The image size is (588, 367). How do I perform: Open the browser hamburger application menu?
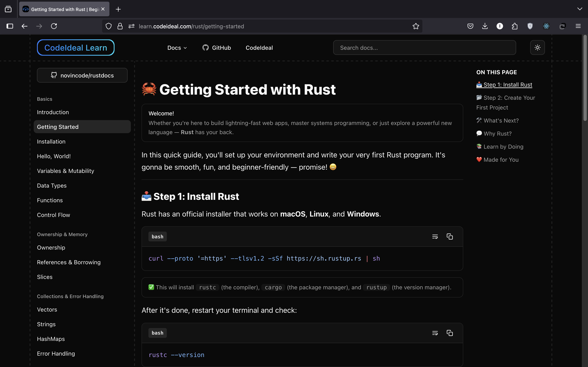click(578, 26)
